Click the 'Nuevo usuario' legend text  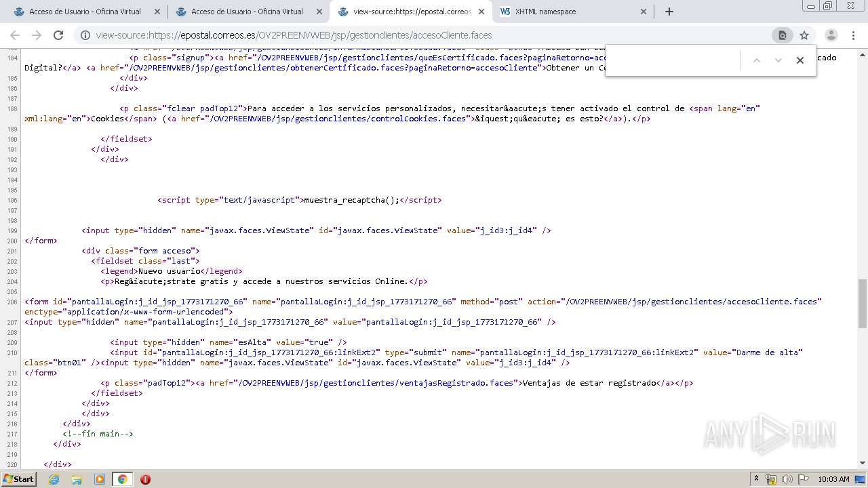point(170,271)
